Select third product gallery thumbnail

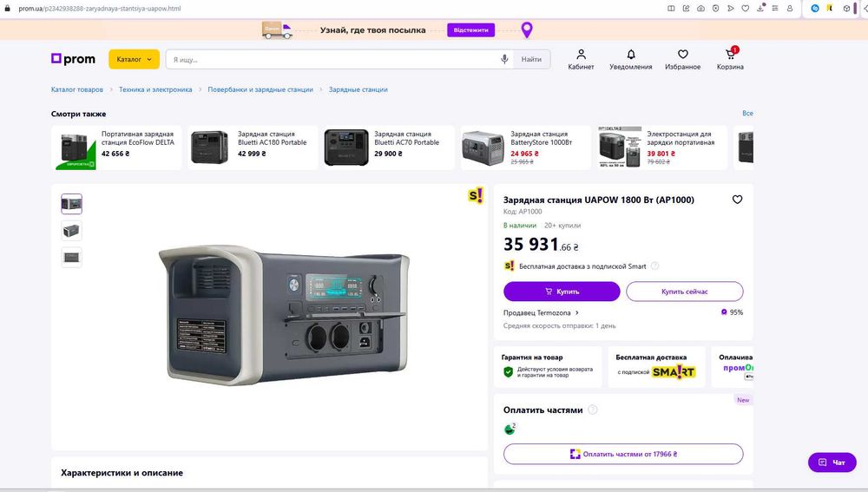(x=71, y=258)
